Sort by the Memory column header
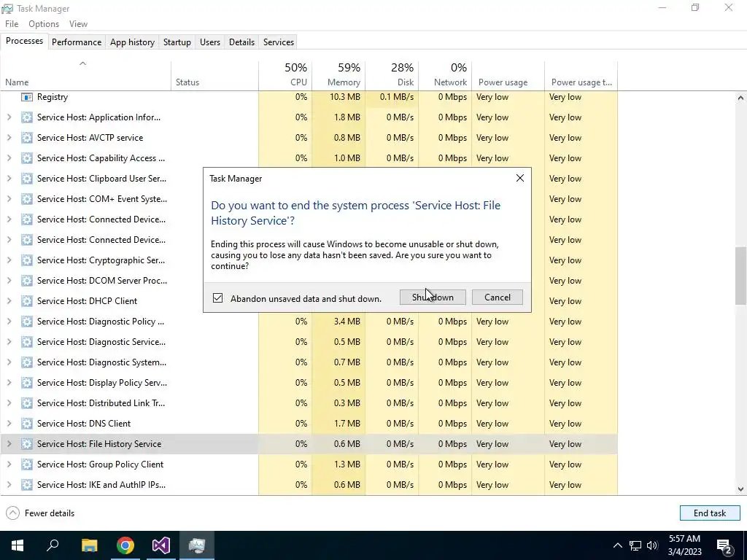 click(338, 75)
